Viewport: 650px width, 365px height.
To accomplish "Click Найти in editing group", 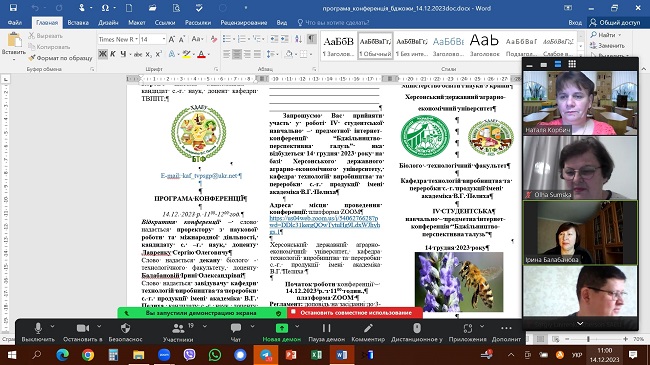I will pos(606,35).
